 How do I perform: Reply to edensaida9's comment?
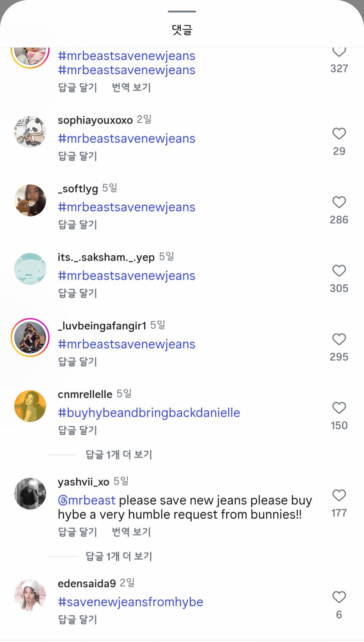click(x=77, y=620)
